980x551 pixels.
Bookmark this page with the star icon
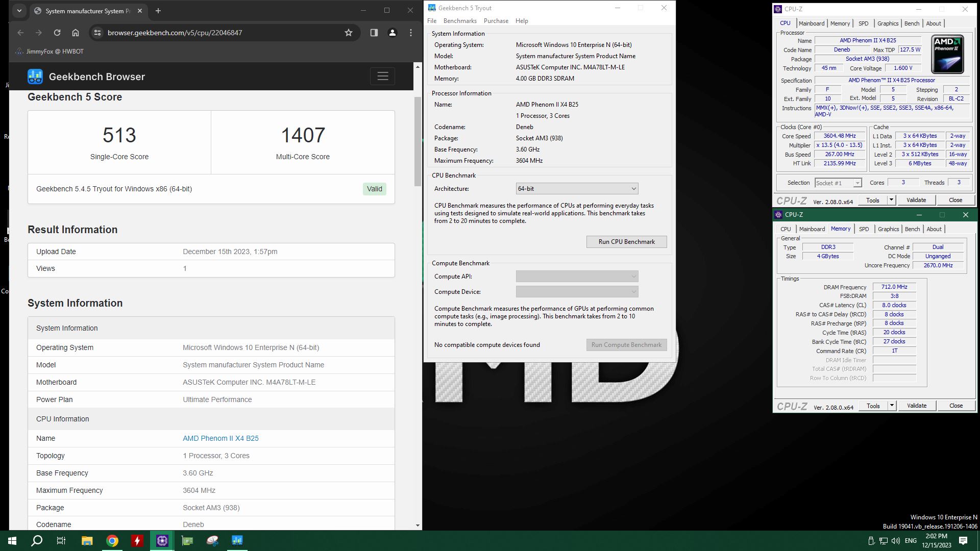tap(349, 33)
